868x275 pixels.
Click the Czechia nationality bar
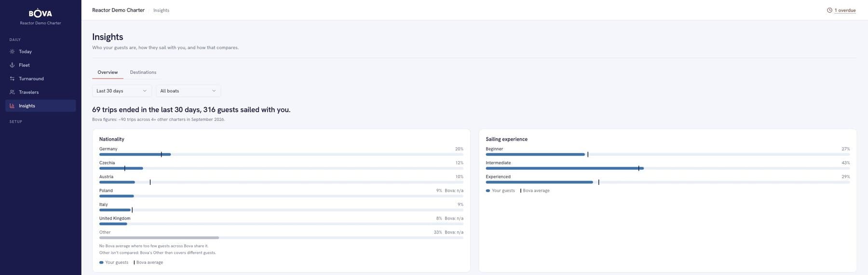coord(121,169)
